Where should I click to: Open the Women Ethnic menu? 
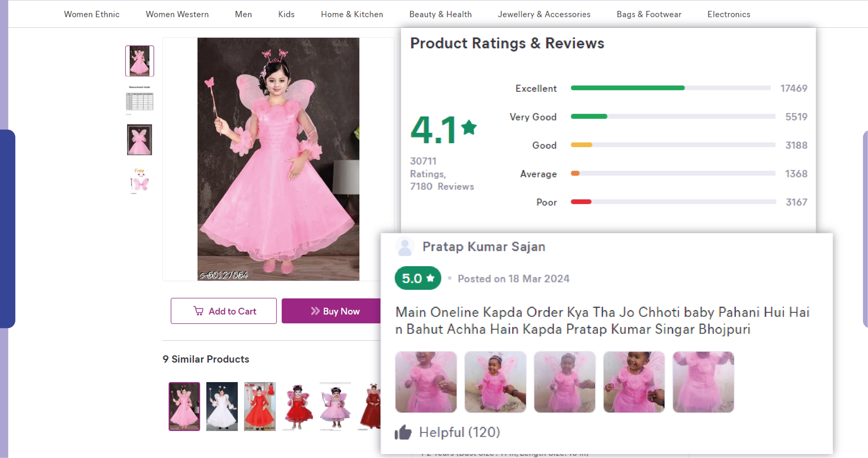[x=92, y=14]
